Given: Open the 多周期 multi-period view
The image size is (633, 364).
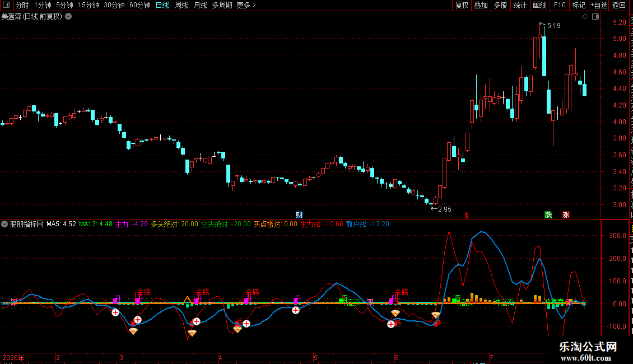Looking at the screenshot, I should tap(222, 5).
